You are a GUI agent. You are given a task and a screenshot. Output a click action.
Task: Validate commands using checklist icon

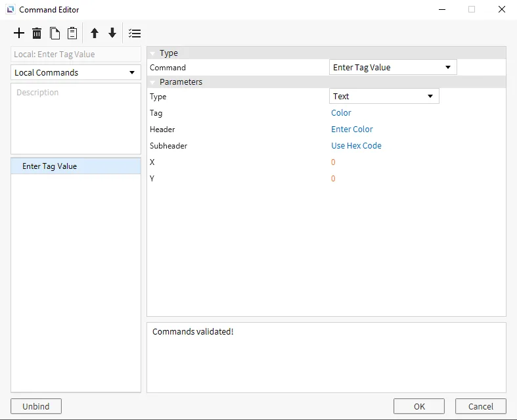coord(135,34)
